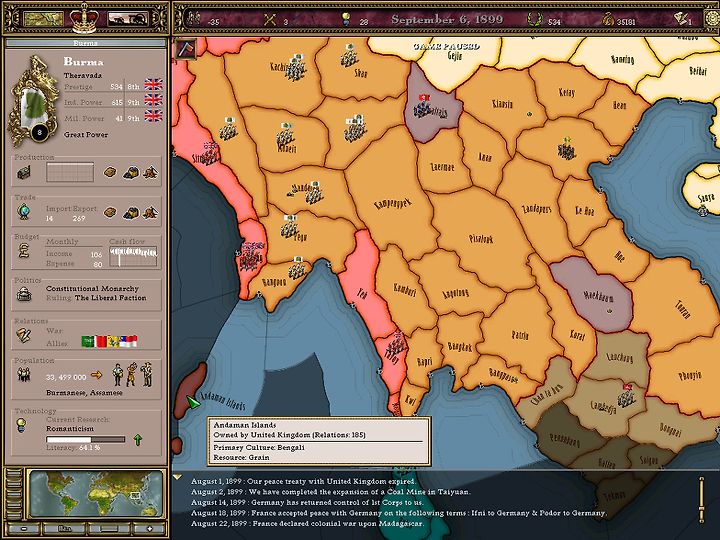The image size is (720, 540).
Task: Select the Saigon province on the map
Action: pos(648,460)
